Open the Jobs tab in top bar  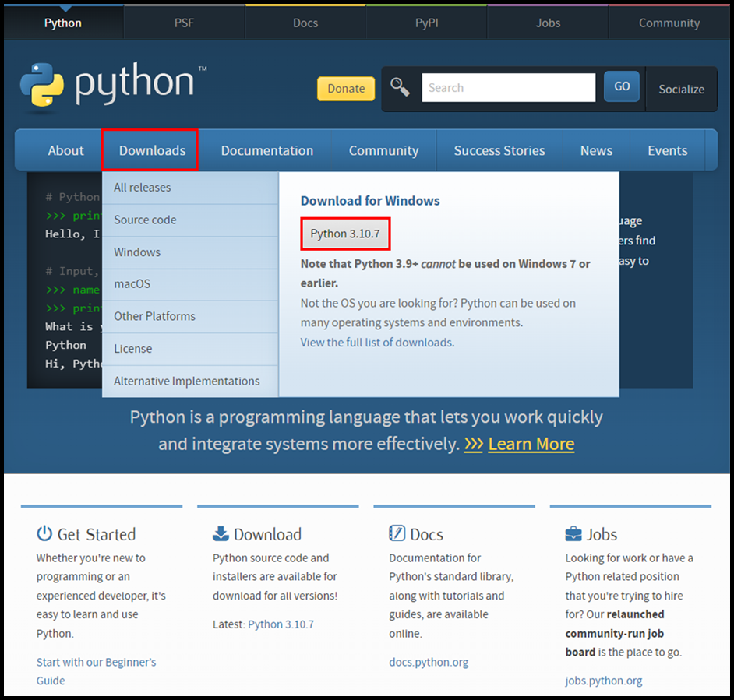tap(548, 23)
